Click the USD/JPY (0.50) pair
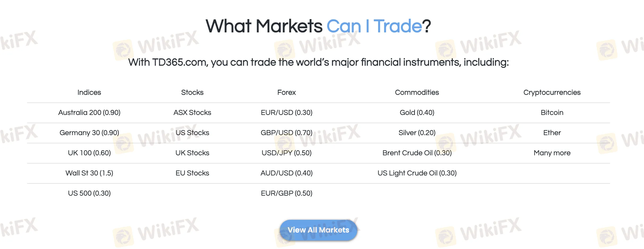Image resolution: width=644 pixels, height=249 pixels. pyautogui.click(x=286, y=153)
